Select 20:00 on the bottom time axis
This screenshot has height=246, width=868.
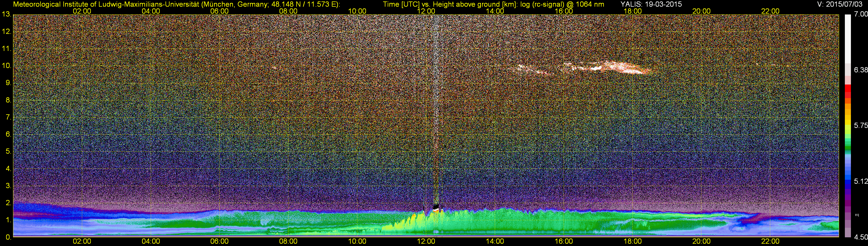pos(702,241)
